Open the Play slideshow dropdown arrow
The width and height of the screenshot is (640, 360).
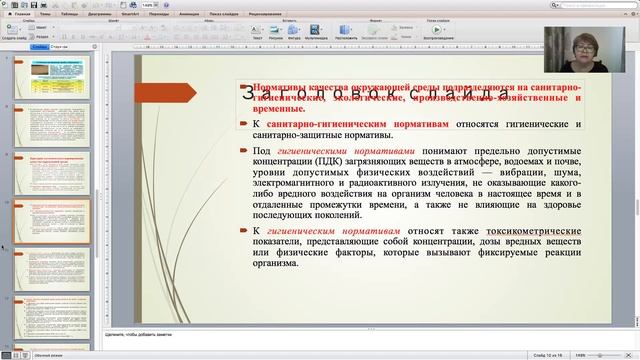(x=444, y=29)
